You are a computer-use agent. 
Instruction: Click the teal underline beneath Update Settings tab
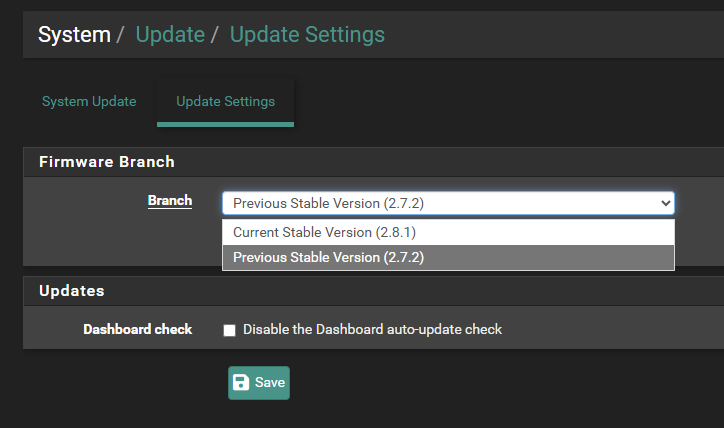[x=225, y=124]
